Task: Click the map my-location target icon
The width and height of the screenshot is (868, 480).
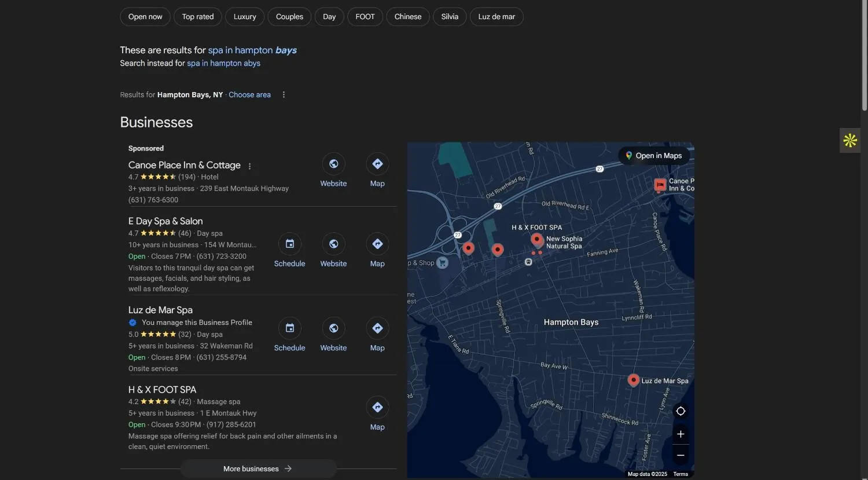Action: pos(681,411)
